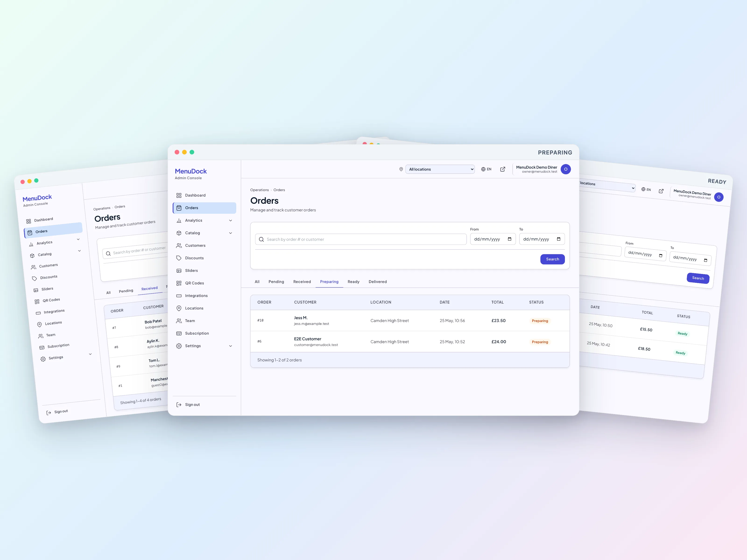Image resolution: width=747 pixels, height=560 pixels.
Task: Click the MenuDock logo in front sidebar
Action: (191, 171)
